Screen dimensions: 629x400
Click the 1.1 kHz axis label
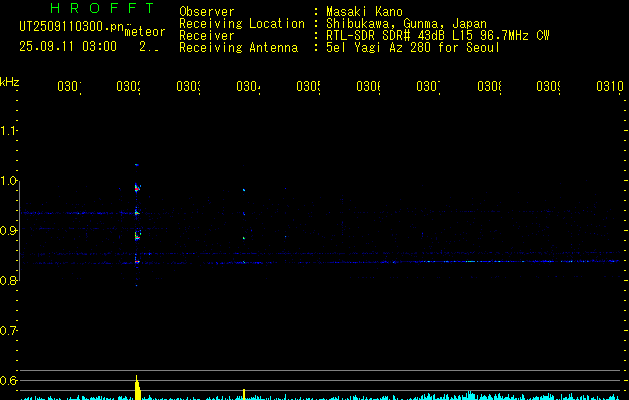tap(8, 130)
